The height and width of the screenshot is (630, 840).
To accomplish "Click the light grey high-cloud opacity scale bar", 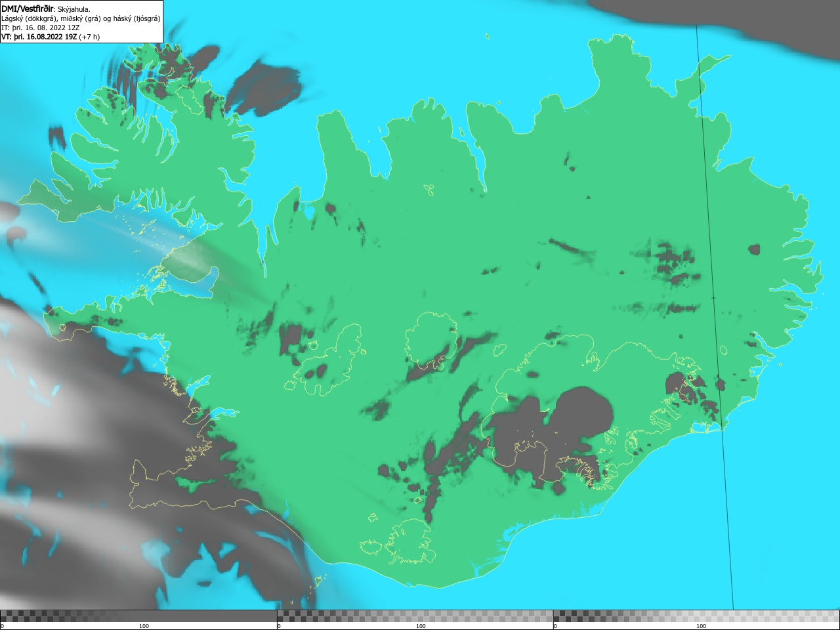I will [696, 616].
